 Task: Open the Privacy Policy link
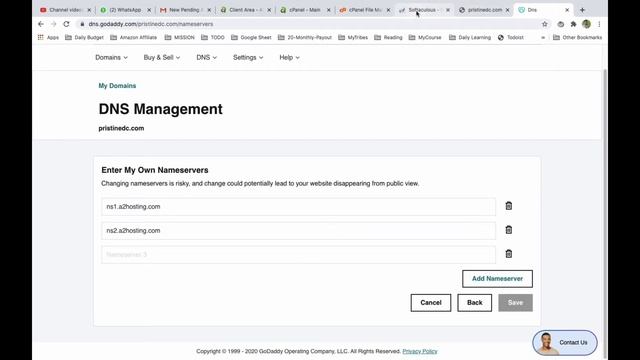[x=420, y=351]
